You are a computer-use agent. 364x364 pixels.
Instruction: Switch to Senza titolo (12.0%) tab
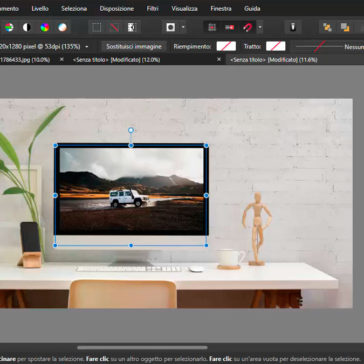(117, 60)
